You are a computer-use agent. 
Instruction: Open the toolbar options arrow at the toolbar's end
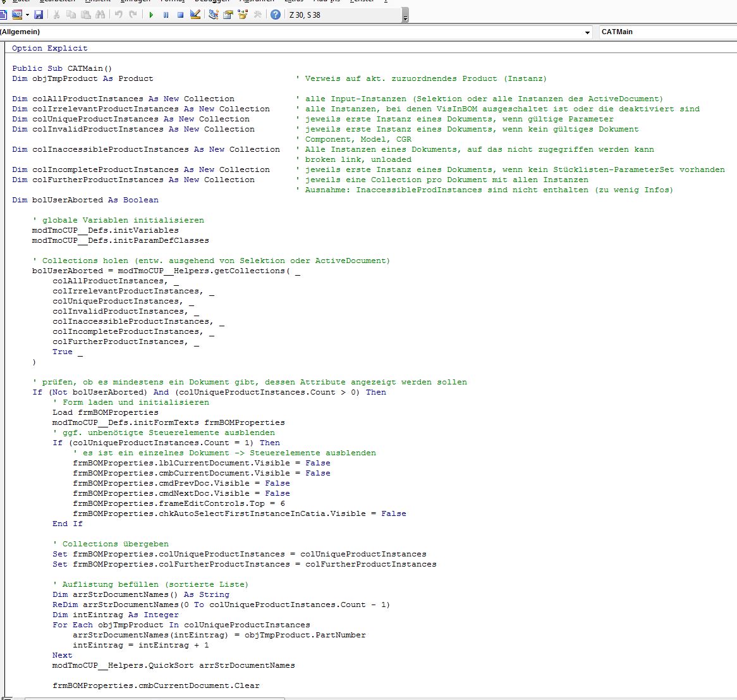[405, 17]
